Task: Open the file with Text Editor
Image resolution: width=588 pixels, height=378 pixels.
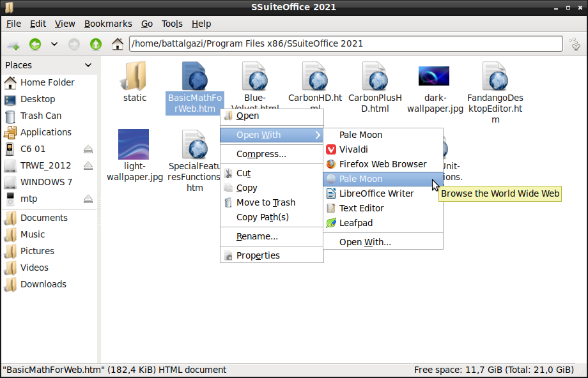Action: click(x=383, y=208)
